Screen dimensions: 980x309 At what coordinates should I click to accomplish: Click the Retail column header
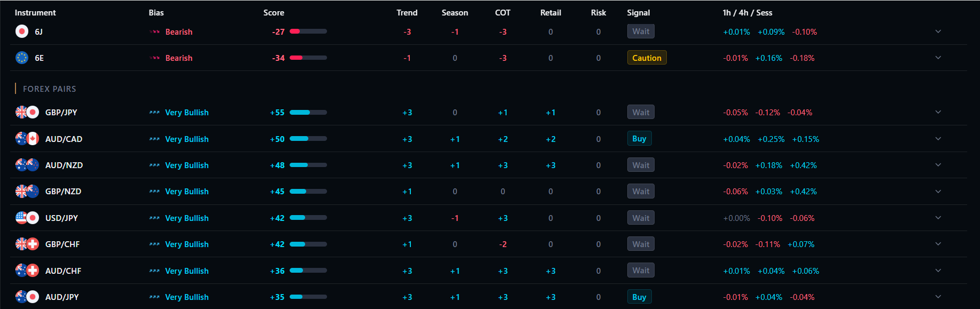point(550,13)
